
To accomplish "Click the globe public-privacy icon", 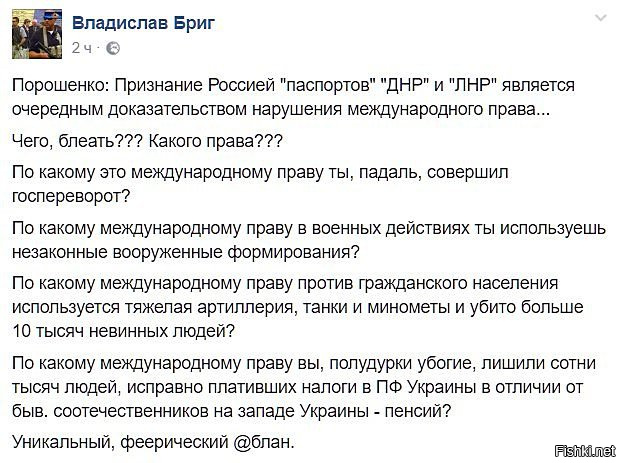I will (x=113, y=48).
